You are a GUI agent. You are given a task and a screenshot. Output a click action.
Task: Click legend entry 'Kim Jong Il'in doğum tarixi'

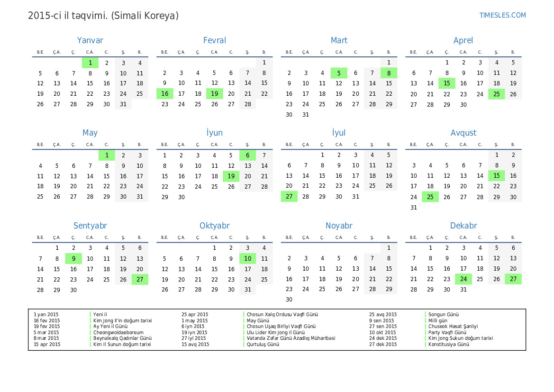pyautogui.click(x=123, y=320)
